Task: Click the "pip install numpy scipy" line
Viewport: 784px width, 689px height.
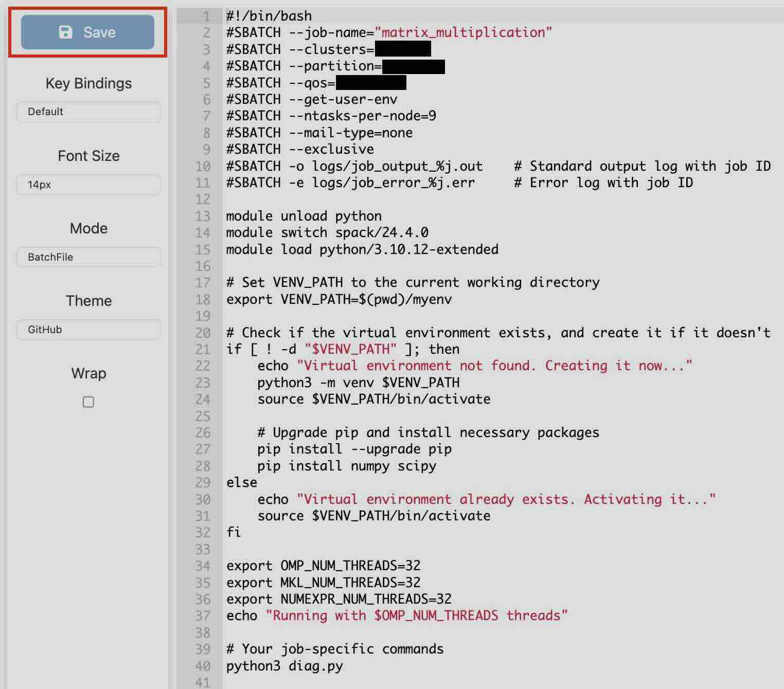Action: [346, 466]
